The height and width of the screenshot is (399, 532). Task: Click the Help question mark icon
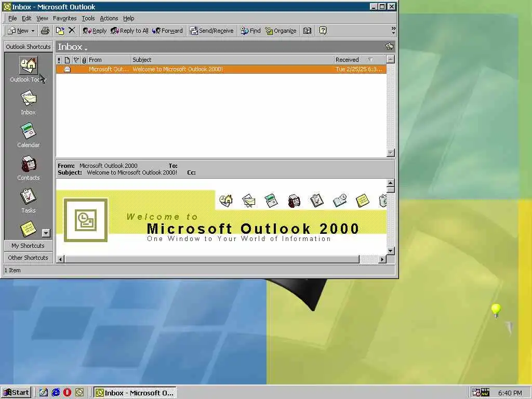coord(323,31)
